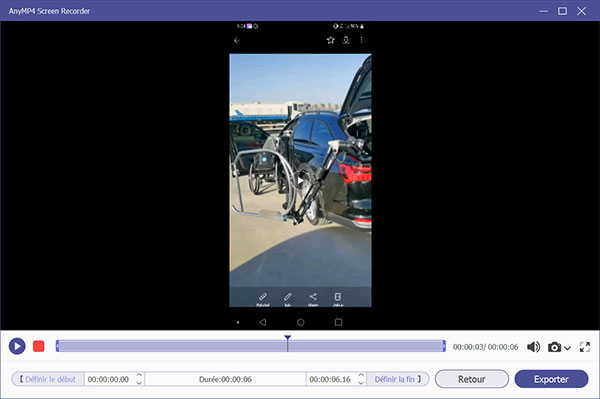Click the purple trim timeline bar
The width and height of the screenshot is (600, 399).
pyautogui.click(x=251, y=346)
